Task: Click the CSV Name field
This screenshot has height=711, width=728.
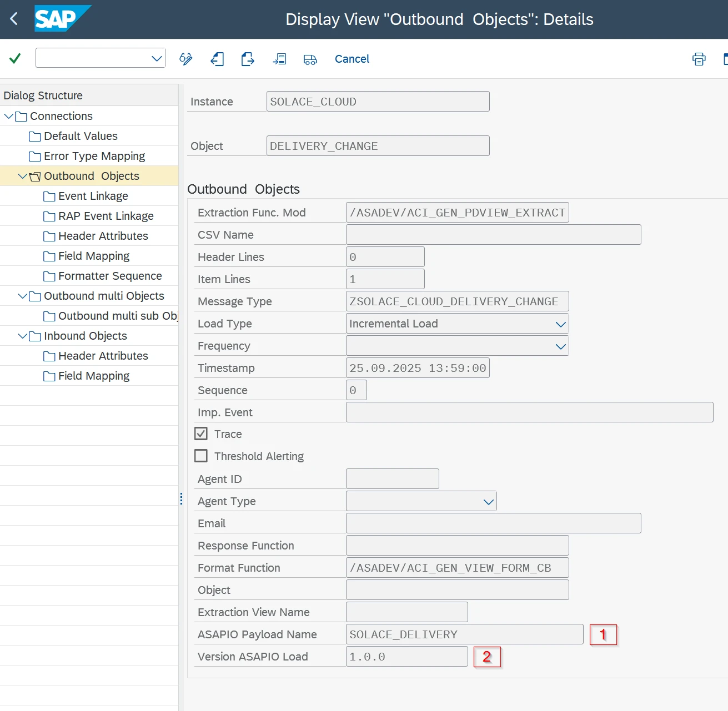Action: tap(494, 235)
